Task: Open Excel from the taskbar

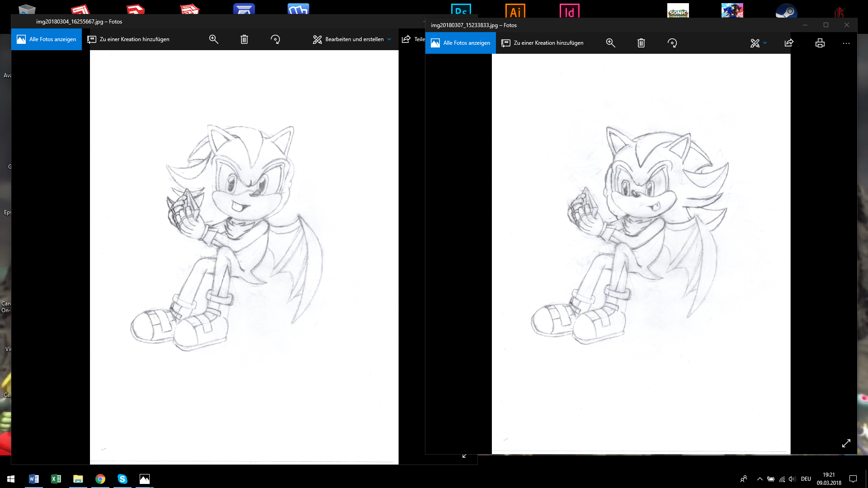Action: (x=56, y=479)
